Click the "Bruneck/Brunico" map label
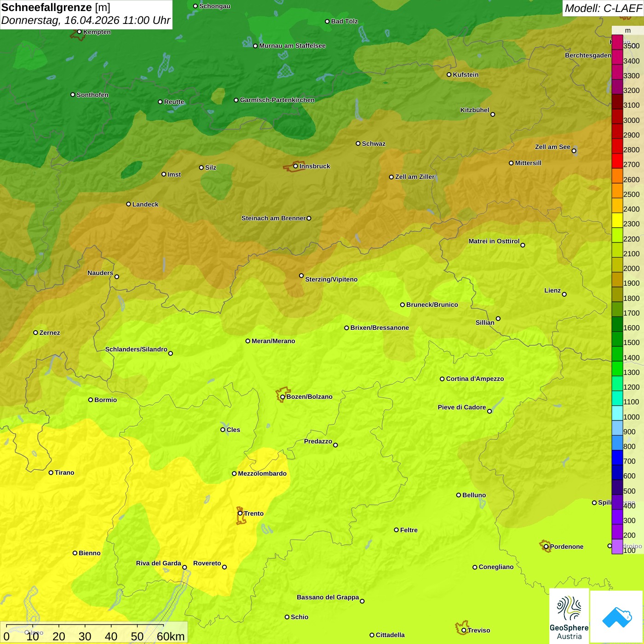The image size is (644, 644). click(432, 305)
